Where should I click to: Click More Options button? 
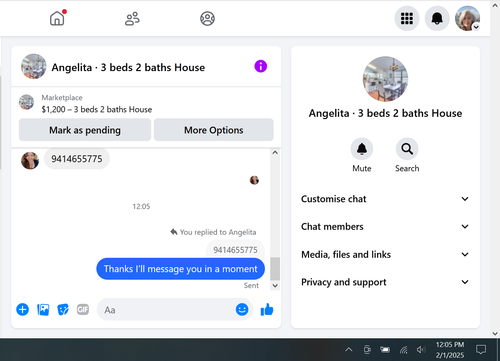pyautogui.click(x=214, y=130)
